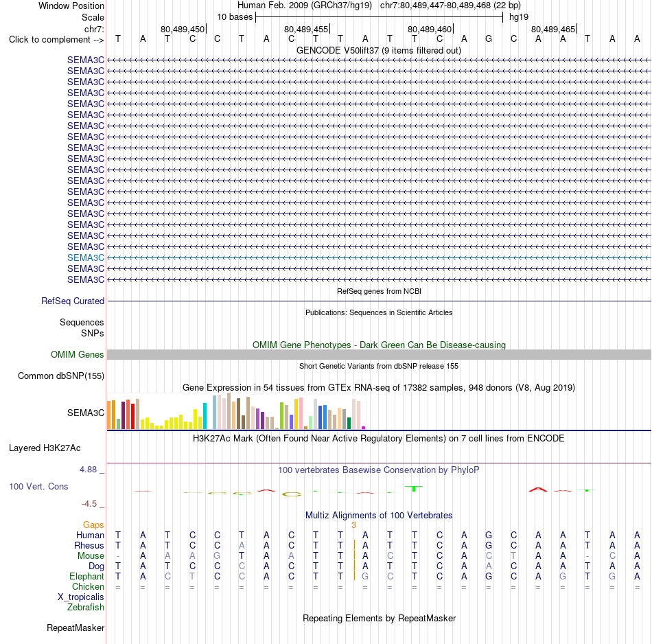Click the 4.88 upper scale value

pos(88,470)
